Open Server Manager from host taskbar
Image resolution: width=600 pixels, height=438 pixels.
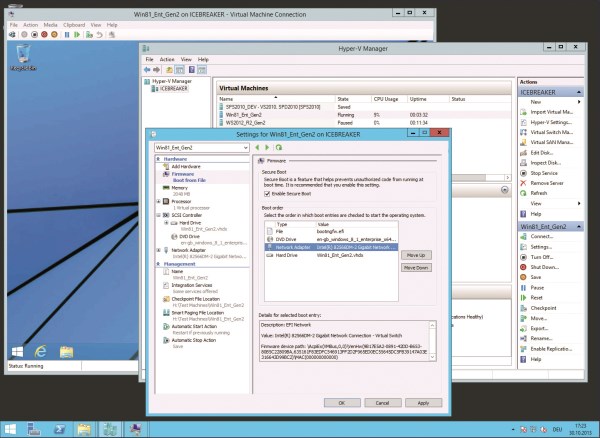click(34, 429)
